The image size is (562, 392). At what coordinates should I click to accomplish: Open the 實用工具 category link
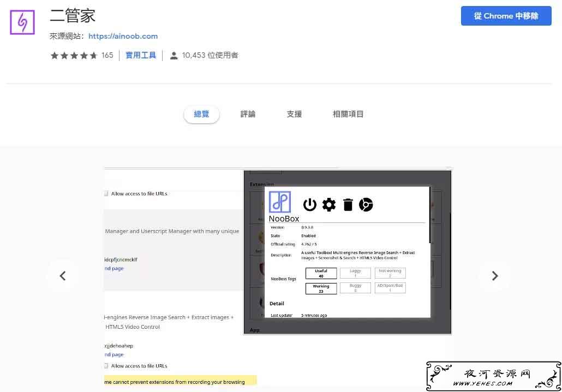click(x=141, y=56)
